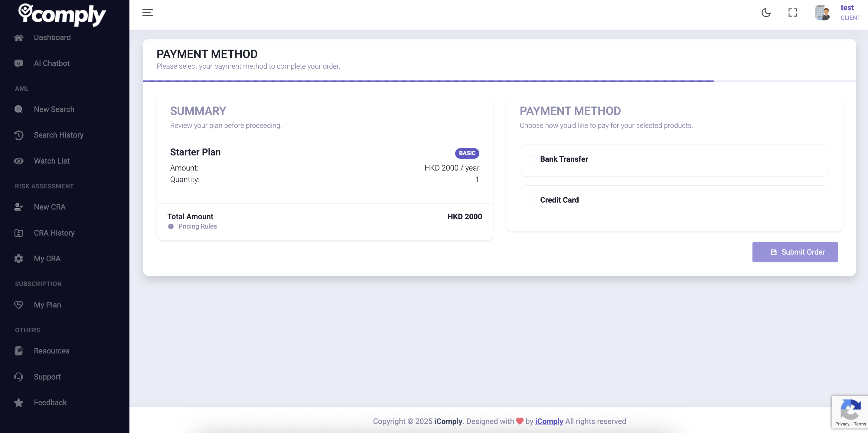Viewport: 868px width, 433px height.
Task: Click the Pricing Rules info icon
Action: point(171,226)
